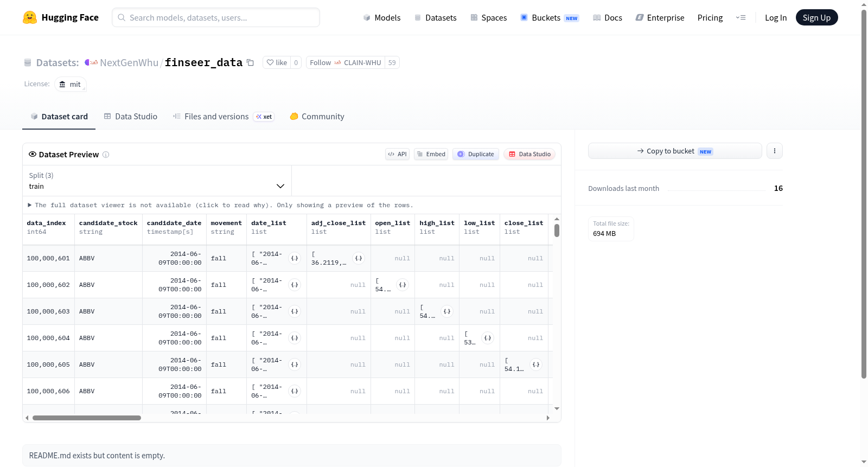868x467 pixels.
Task: Open the Enterprise menu item
Action: click(x=660, y=17)
